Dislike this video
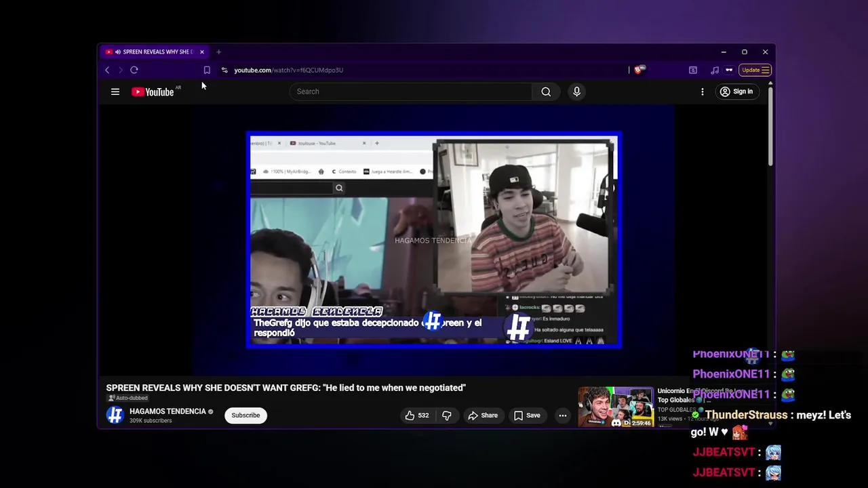Screen dimensions: 868x488 (447, 415)
